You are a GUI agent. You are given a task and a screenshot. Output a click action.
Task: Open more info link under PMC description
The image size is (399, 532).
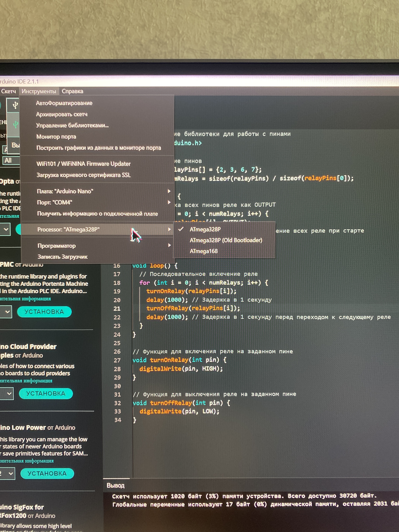click(x=25, y=299)
